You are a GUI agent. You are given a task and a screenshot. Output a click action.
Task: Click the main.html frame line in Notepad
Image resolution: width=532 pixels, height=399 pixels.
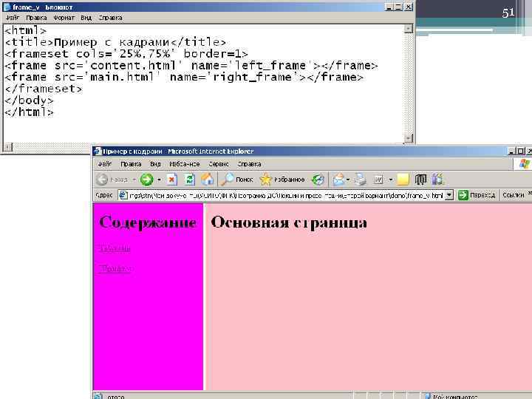(184, 77)
